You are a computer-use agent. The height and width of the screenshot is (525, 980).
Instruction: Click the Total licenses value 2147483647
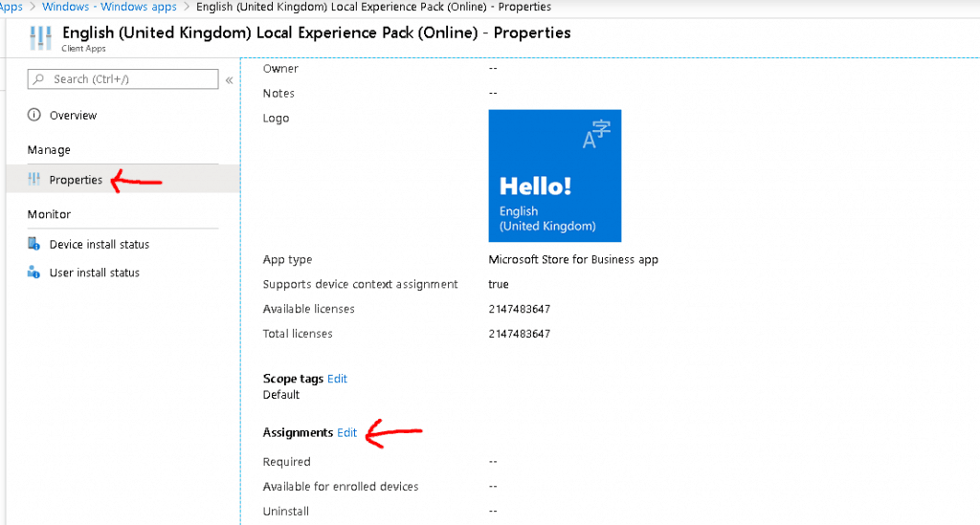(x=520, y=334)
